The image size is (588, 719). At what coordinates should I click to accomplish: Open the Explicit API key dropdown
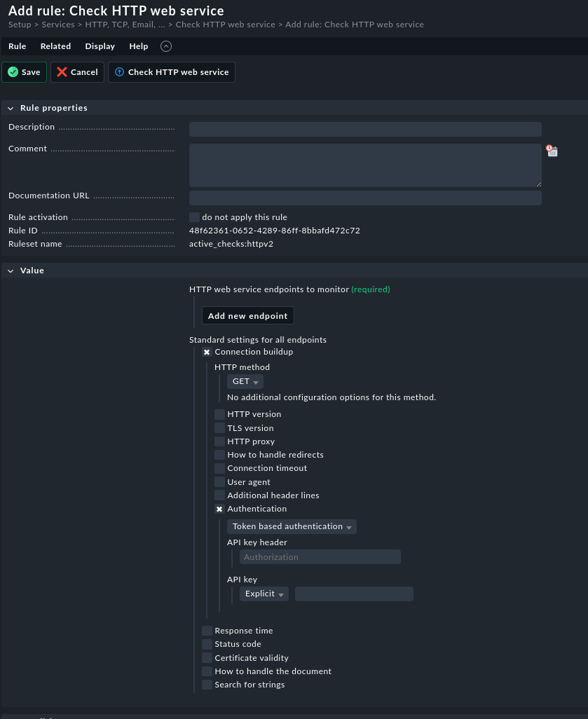tap(264, 594)
